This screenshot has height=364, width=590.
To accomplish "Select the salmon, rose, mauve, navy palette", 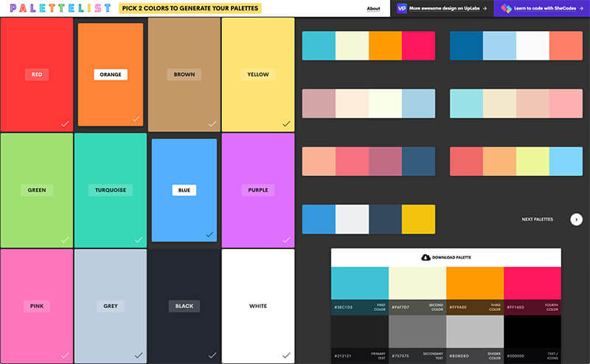I will pos(368,161).
